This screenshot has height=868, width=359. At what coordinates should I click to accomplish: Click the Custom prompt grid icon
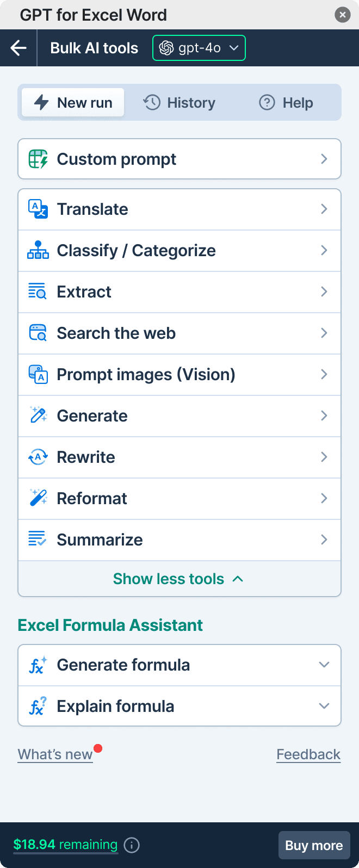pyautogui.click(x=38, y=159)
